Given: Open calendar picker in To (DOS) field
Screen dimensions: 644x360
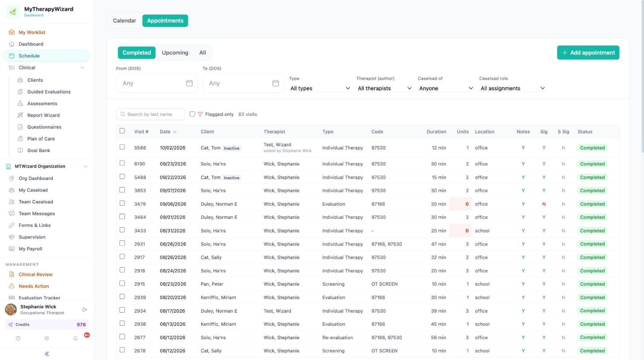Looking at the screenshot, I should 276,83.
